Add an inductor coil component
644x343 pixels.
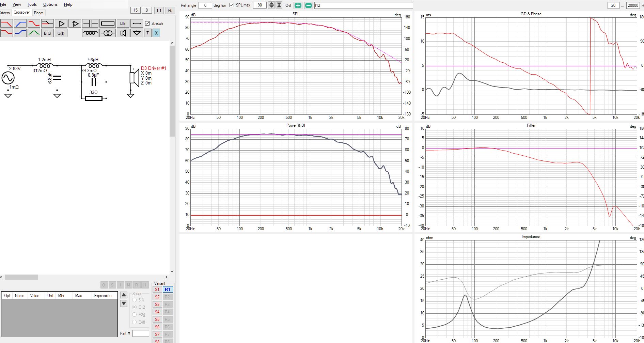coord(90,33)
